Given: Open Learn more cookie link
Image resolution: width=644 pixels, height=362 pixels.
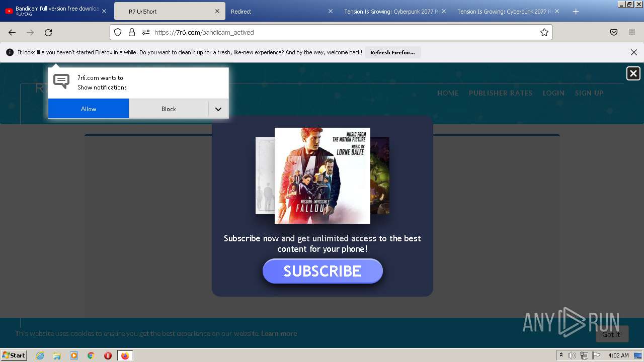Looking at the screenshot, I should (279, 333).
